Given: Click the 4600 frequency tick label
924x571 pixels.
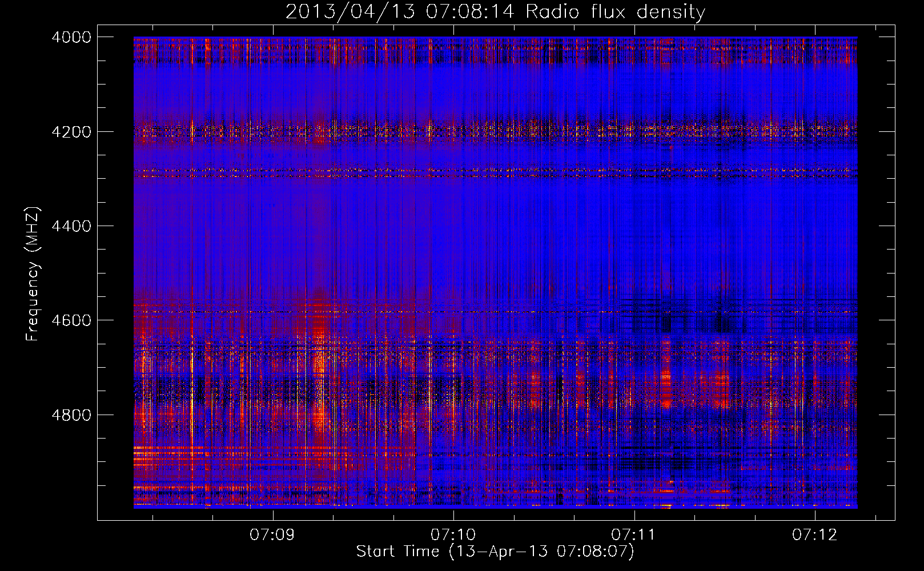Looking at the screenshot, I should pyautogui.click(x=71, y=320).
